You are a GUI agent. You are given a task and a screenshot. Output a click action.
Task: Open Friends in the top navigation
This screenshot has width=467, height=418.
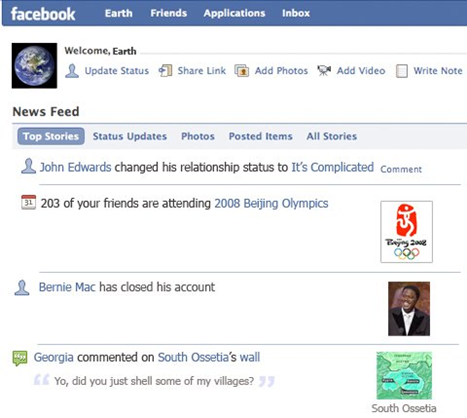(169, 13)
